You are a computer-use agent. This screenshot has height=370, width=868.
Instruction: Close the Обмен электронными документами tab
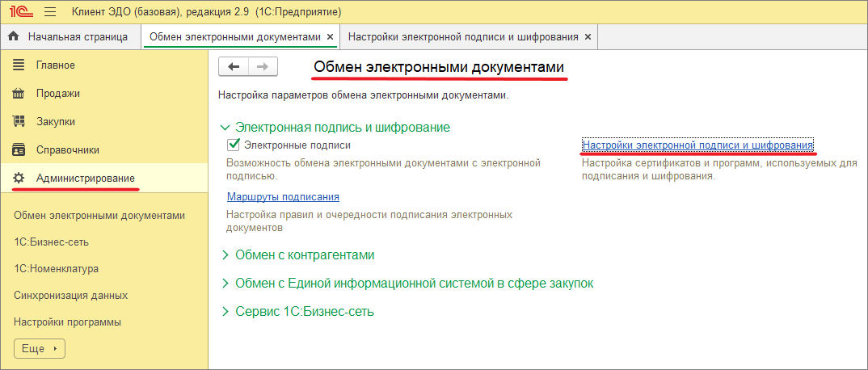330,37
